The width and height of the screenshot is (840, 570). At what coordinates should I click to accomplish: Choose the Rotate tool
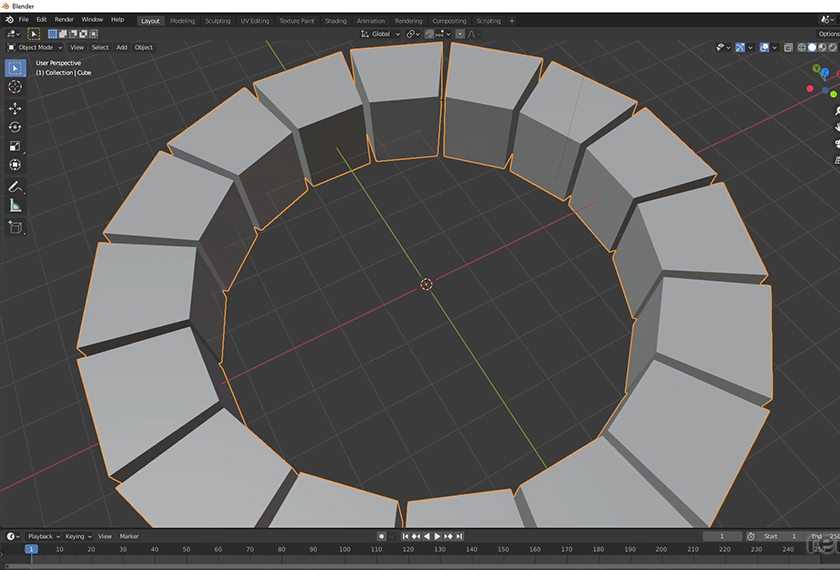pos(15,127)
